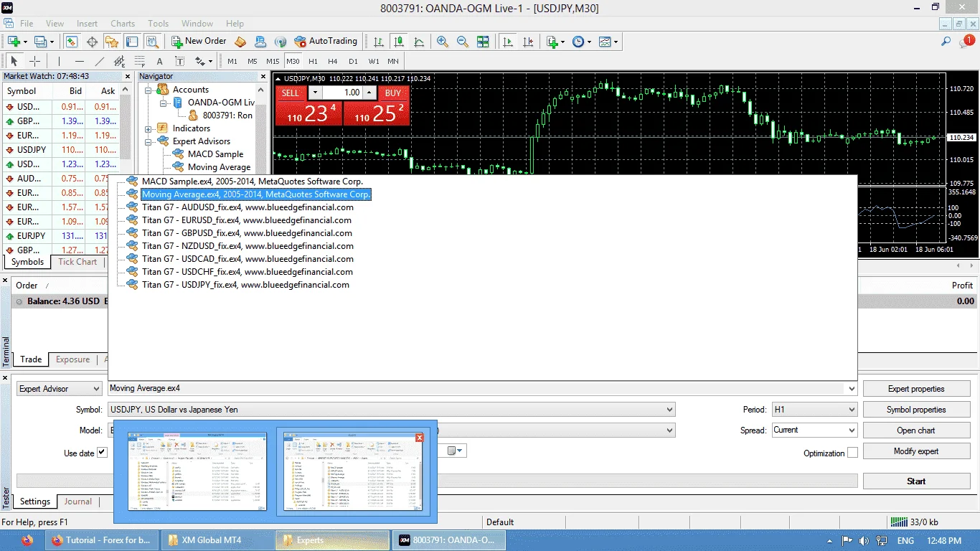Open the Profiles toolbar icon
This screenshot has width=980, height=551.
click(x=42, y=42)
